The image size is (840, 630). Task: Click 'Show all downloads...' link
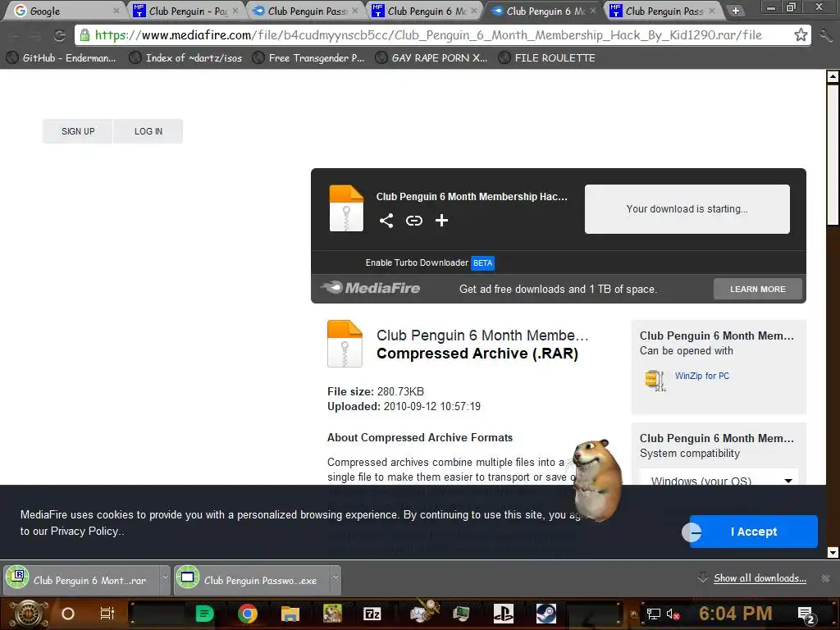coord(760,578)
